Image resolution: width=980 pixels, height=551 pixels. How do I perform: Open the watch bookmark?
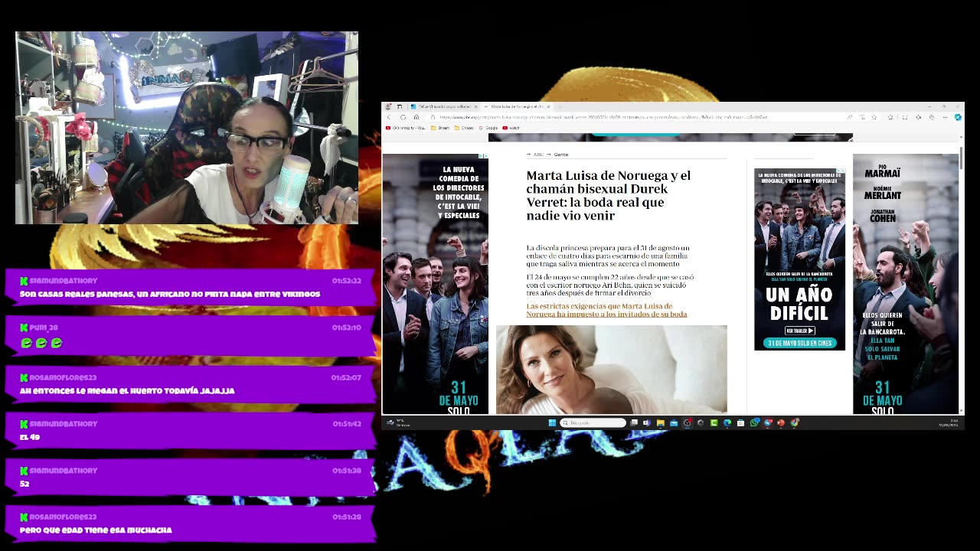tap(511, 128)
